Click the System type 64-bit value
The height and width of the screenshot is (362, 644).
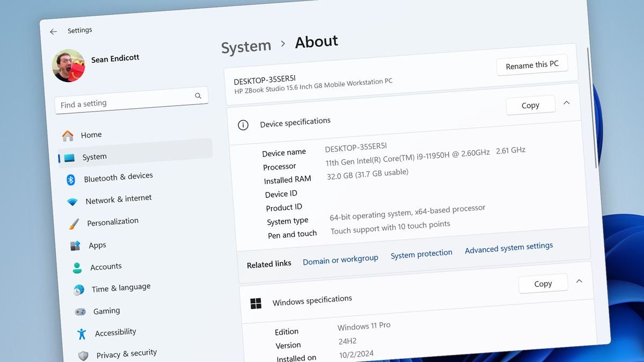(407, 211)
